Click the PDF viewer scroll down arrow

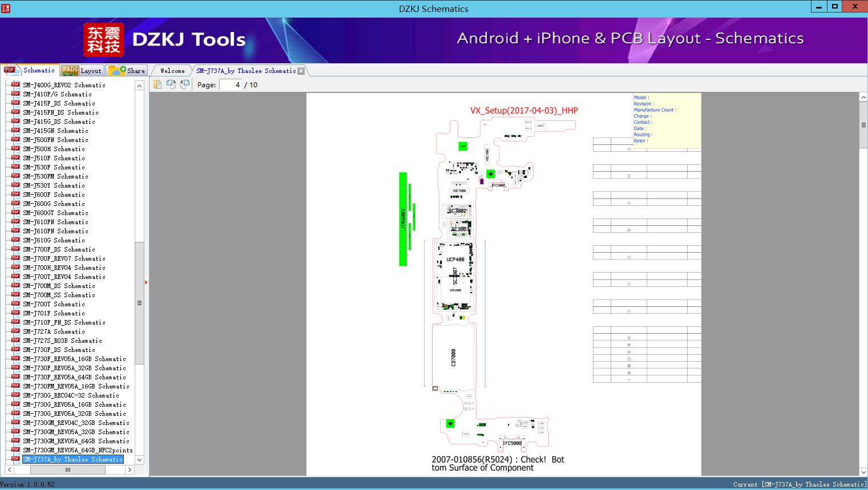(863, 472)
